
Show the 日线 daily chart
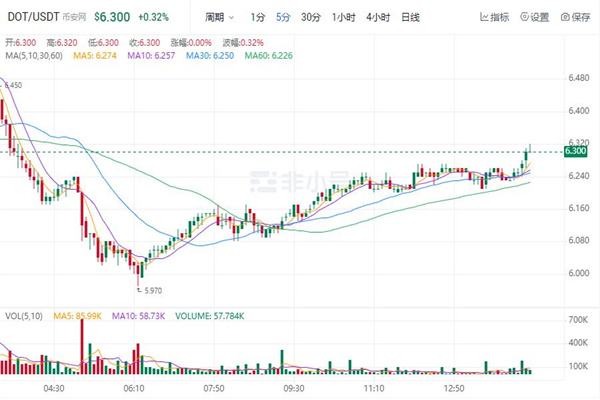pyautogui.click(x=410, y=18)
